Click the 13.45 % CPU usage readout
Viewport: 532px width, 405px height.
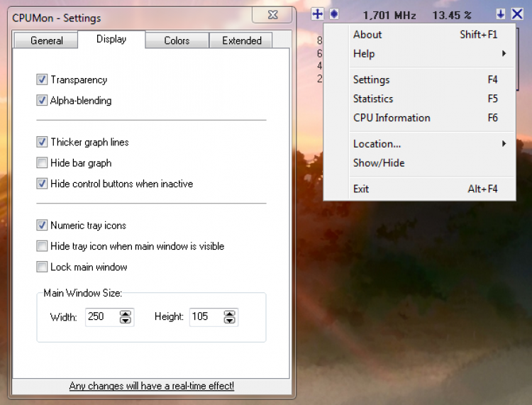(x=452, y=16)
